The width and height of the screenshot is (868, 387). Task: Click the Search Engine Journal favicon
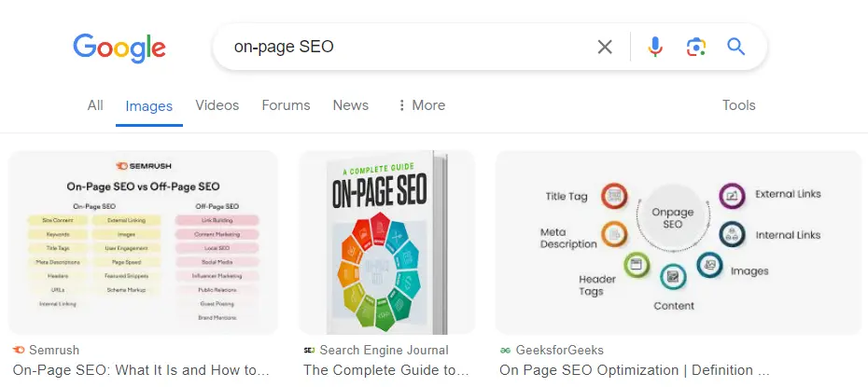click(x=309, y=350)
